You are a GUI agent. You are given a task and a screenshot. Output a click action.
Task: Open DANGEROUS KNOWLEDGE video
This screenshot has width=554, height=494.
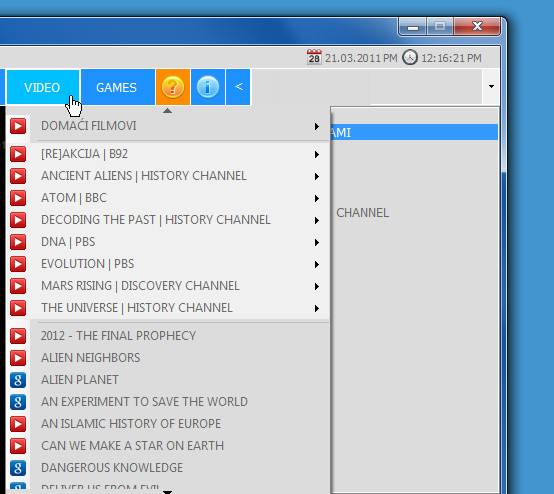pyautogui.click(x=168, y=468)
